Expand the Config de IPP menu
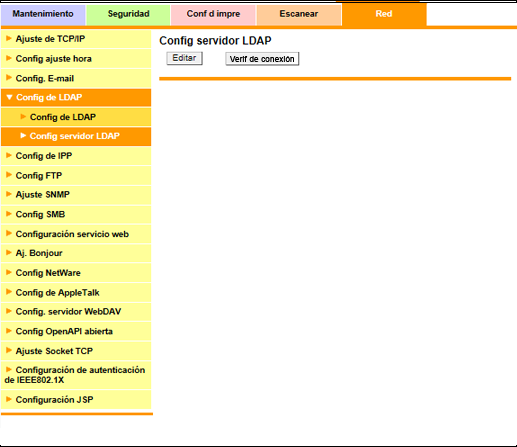This screenshot has height=447, width=517. pyautogui.click(x=76, y=156)
